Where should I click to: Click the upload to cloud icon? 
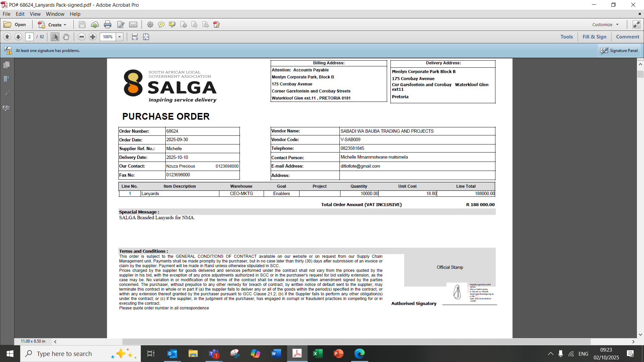(95, 24)
